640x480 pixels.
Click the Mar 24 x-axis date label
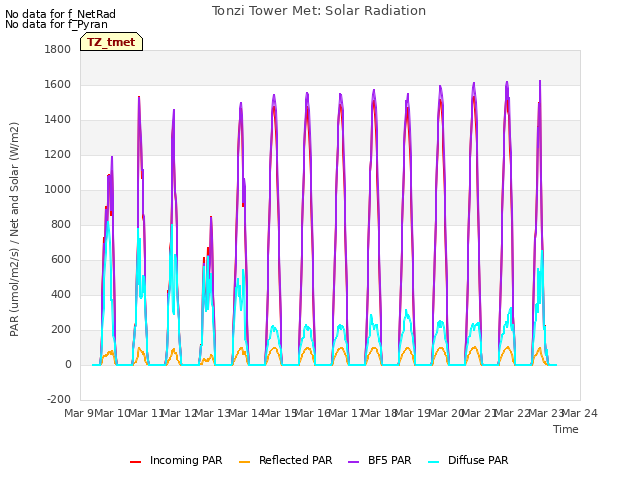point(580,413)
